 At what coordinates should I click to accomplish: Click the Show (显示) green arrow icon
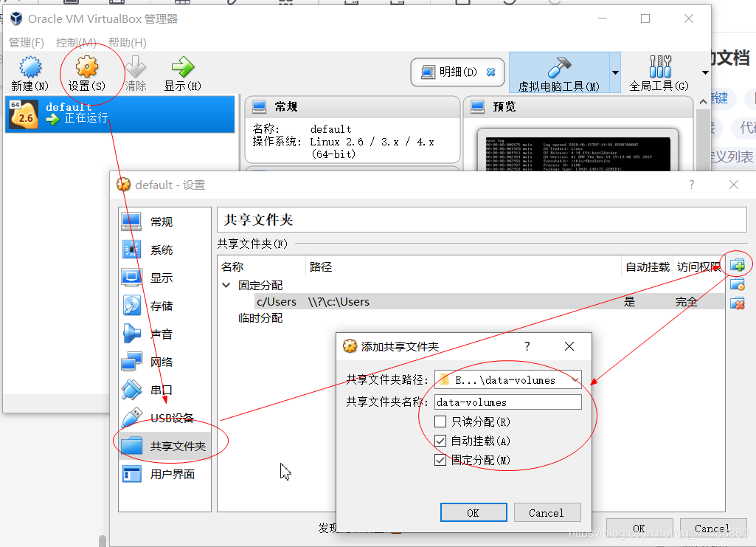pos(183,66)
